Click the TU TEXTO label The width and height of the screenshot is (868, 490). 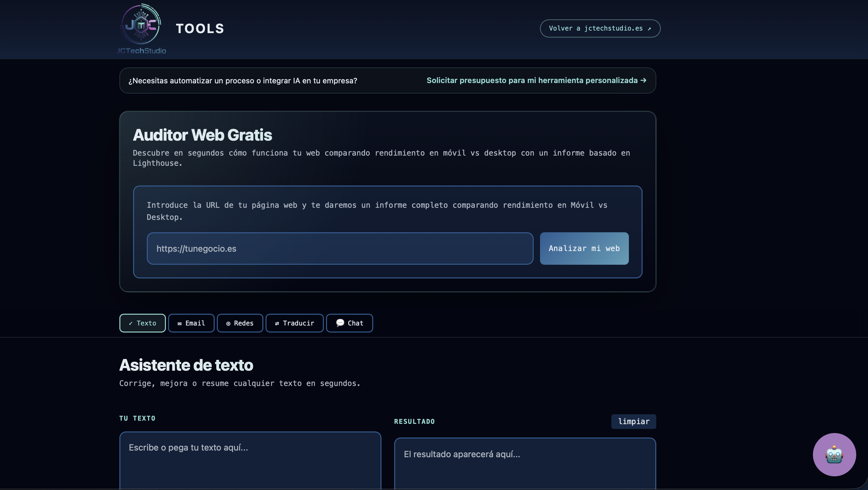point(137,418)
